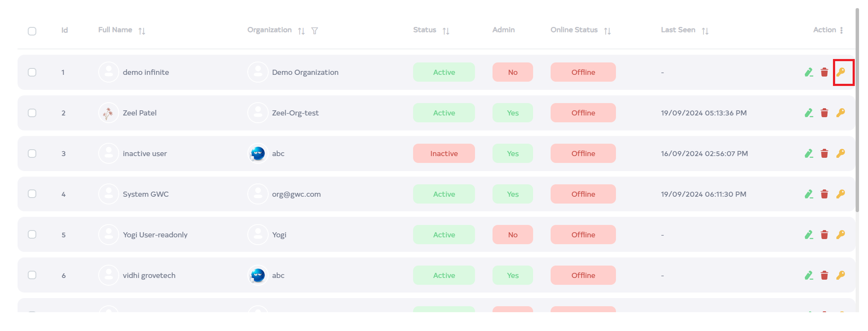
Task: Sort by Online Status column
Action: (607, 31)
